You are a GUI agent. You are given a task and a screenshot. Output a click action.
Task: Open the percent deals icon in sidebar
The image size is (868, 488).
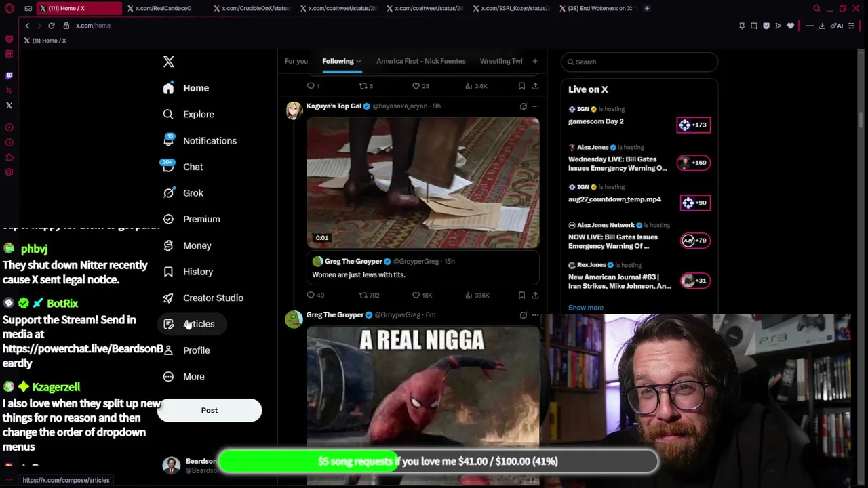pos(9,90)
